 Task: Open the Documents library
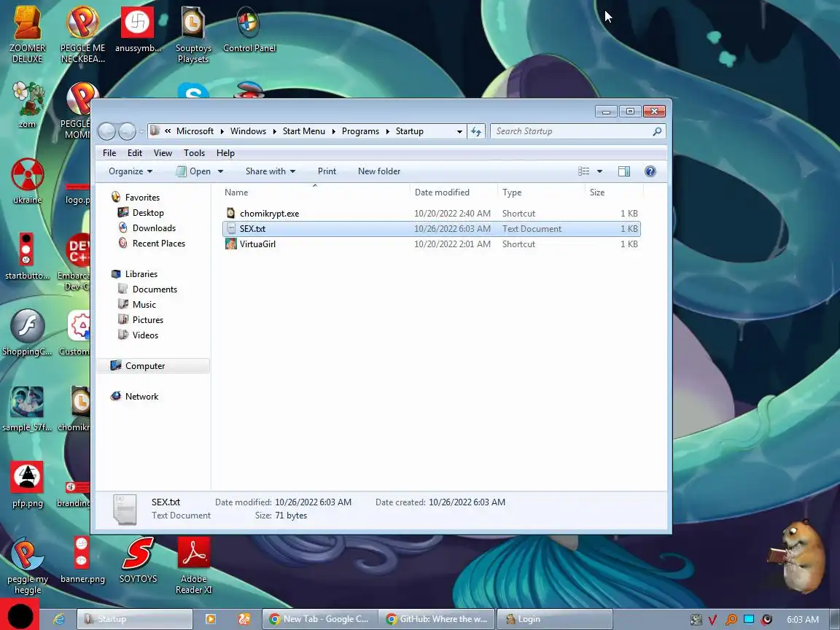point(147,289)
